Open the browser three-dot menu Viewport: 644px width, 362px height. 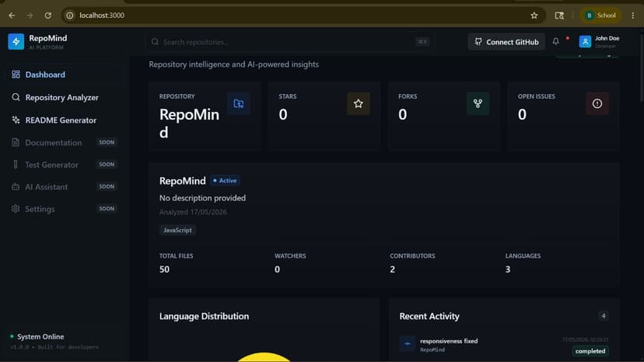pos(633,16)
